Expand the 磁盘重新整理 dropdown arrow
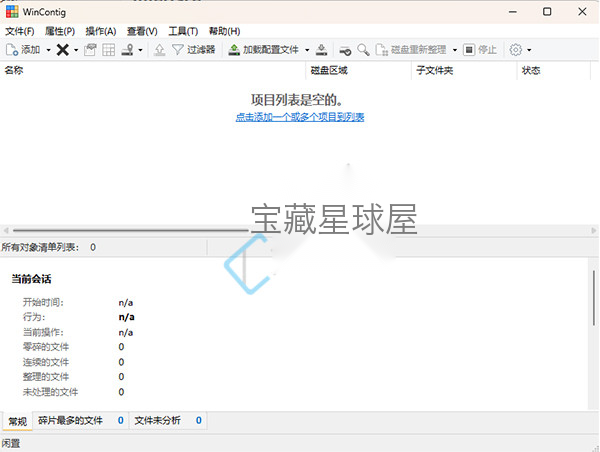Image resolution: width=600 pixels, height=452 pixels. point(455,50)
